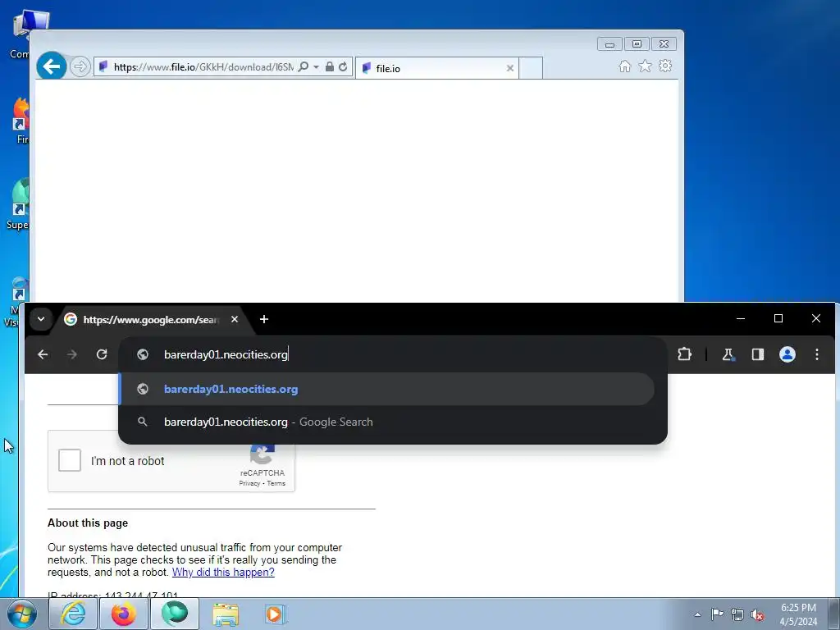Screen dimensions: 840x630
Task: Reload the current Chrome page
Action: [102, 354]
